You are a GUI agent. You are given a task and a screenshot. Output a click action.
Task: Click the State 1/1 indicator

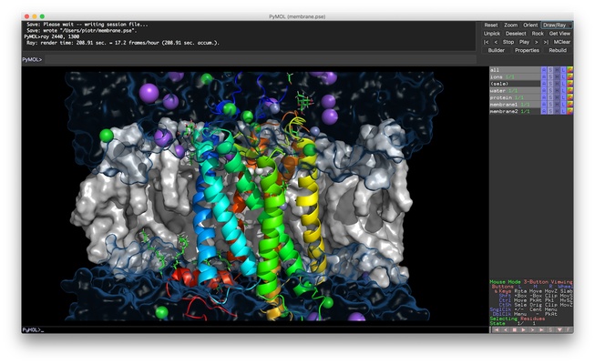click(512, 323)
